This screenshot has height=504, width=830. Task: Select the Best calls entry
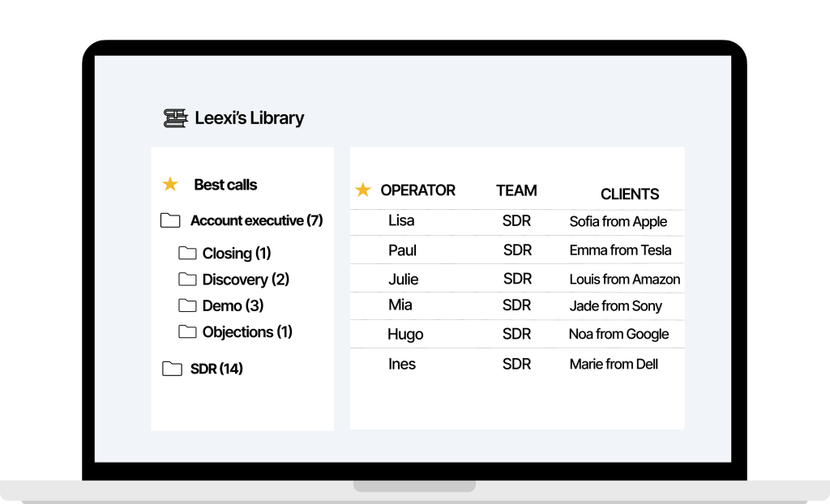[x=225, y=184]
